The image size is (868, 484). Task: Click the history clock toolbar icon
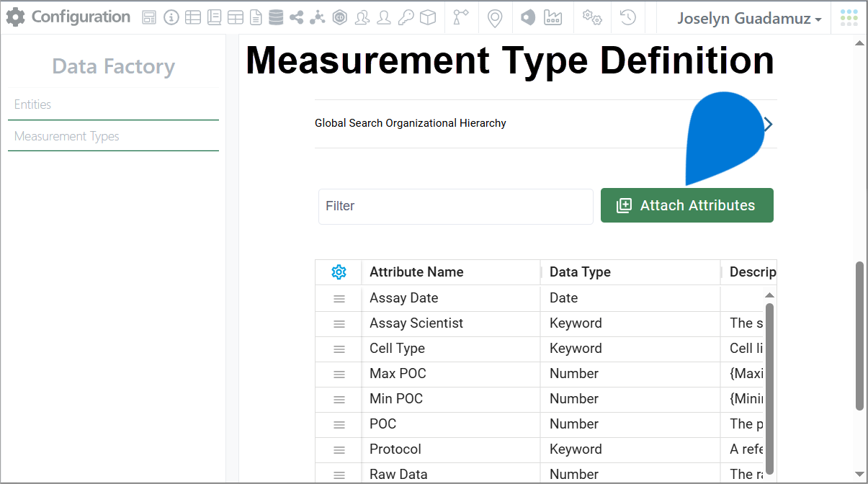point(628,18)
